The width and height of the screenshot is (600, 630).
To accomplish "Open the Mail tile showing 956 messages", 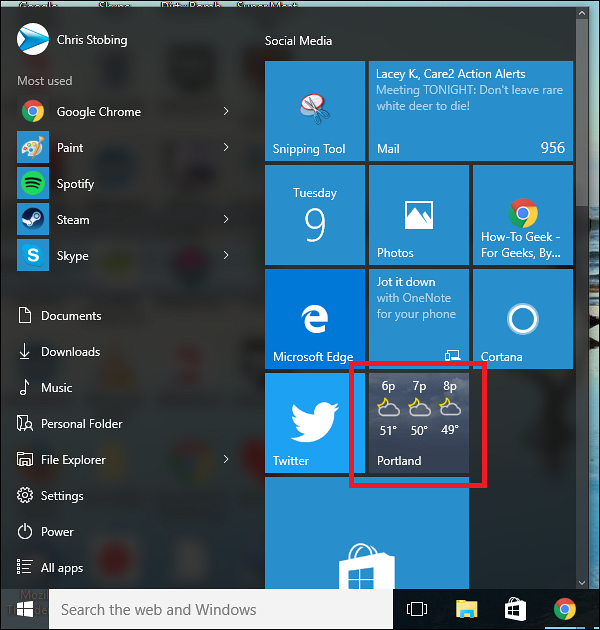I will pyautogui.click(x=470, y=111).
